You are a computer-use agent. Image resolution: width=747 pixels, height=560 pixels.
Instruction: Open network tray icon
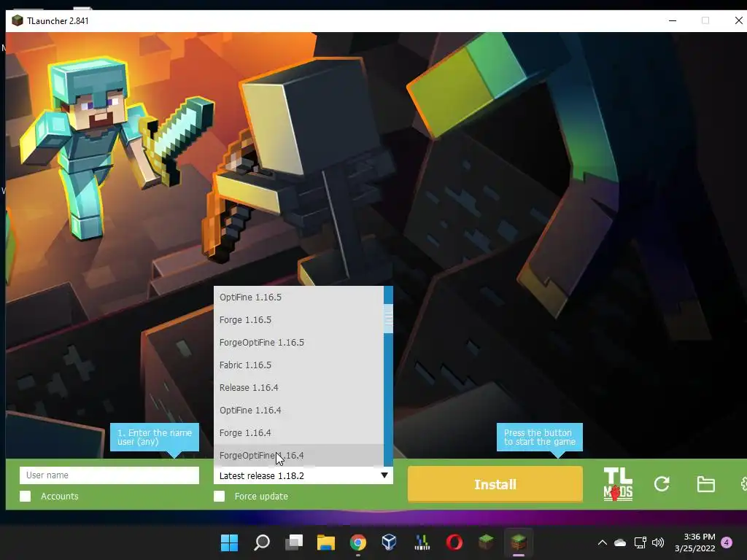640,542
